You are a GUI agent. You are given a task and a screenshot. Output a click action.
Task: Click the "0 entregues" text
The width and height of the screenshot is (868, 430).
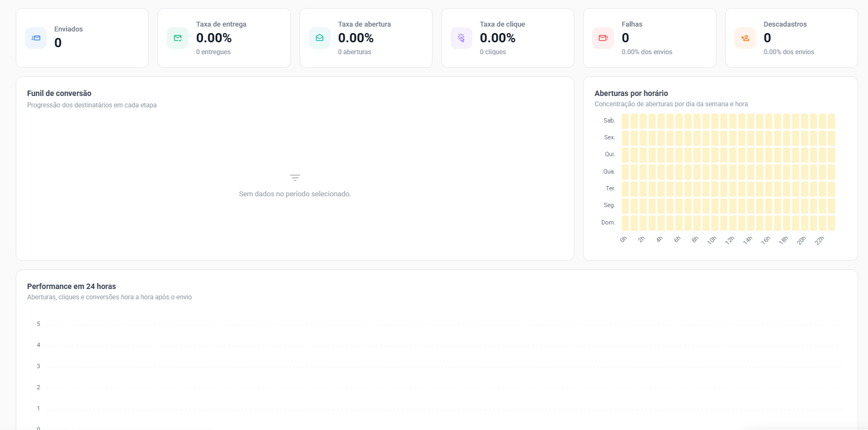pos(213,52)
